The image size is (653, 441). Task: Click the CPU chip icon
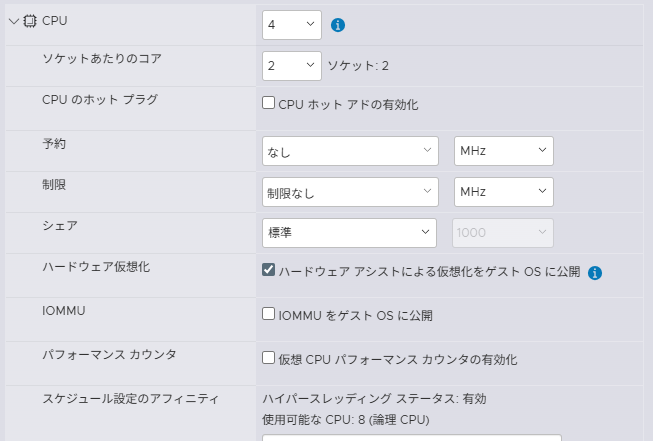click(x=29, y=21)
